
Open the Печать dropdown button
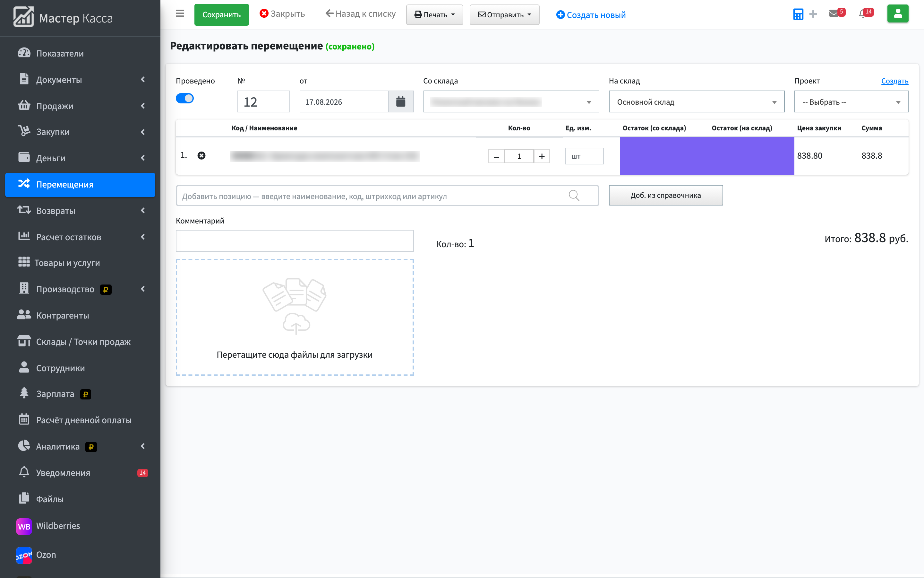click(434, 14)
